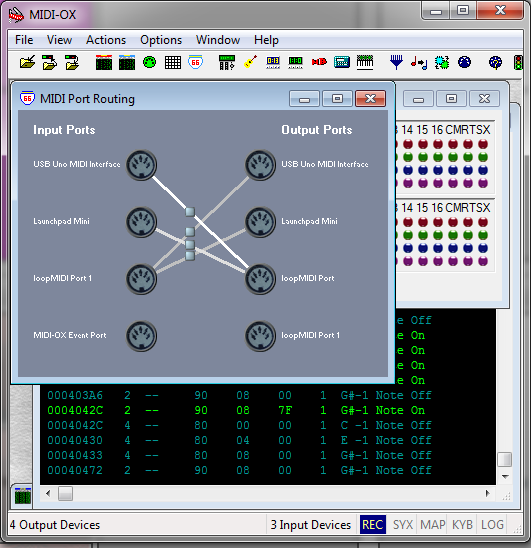531x548 pixels.
Task: Click the 'Output Ports' heading
Action: [317, 130]
